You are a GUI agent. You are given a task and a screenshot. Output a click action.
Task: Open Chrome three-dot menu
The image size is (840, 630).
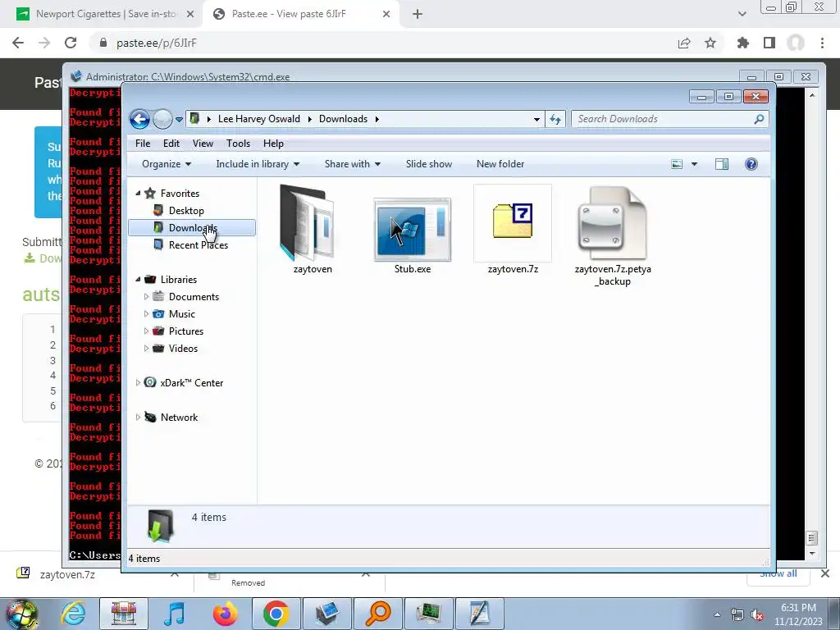tap(822, 43)
